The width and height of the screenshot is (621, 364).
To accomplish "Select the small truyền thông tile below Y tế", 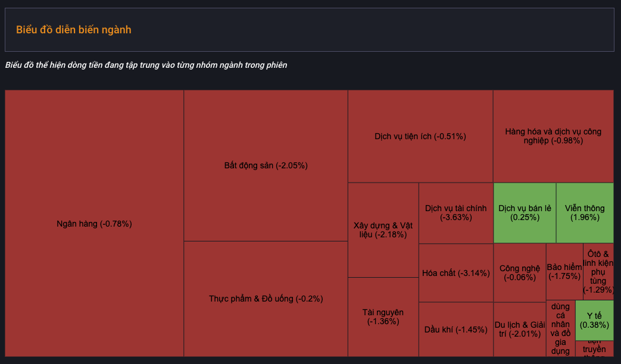I will point(594,349).
